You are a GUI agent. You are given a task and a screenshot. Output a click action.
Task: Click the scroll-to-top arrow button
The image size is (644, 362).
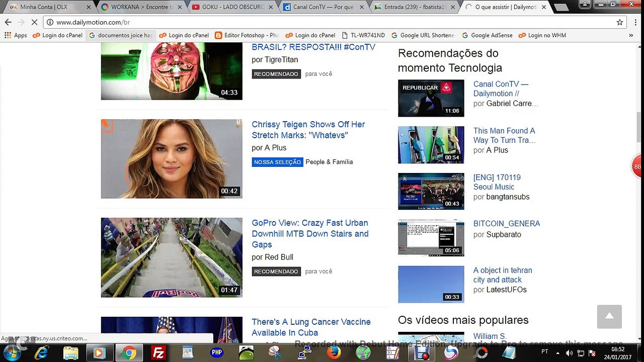point(609,317)
